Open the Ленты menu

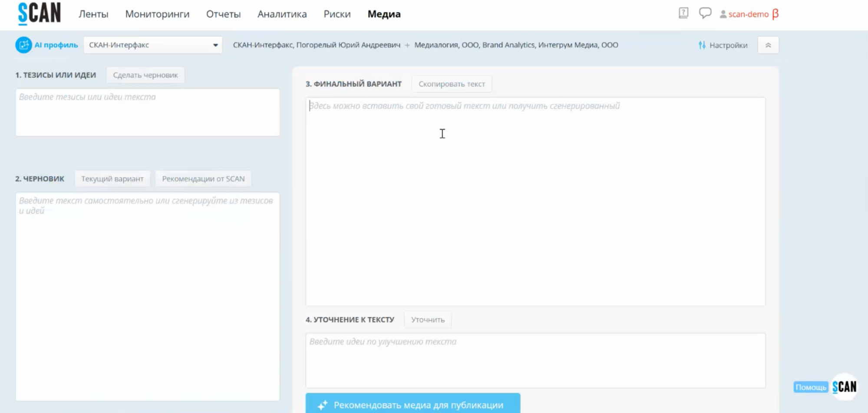[x=93, y=14]
